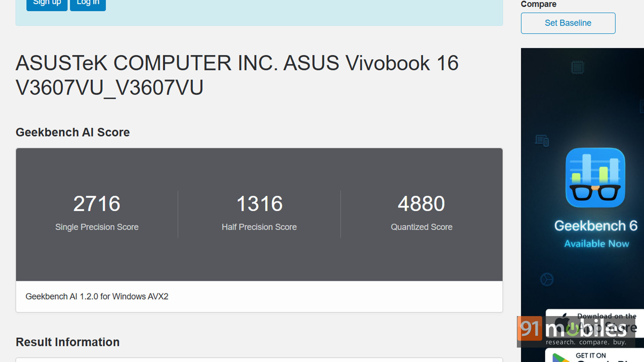Screen dimensions: 644x362
Task: Click the Apple App Store download badge
Action: tap(595, 323)
